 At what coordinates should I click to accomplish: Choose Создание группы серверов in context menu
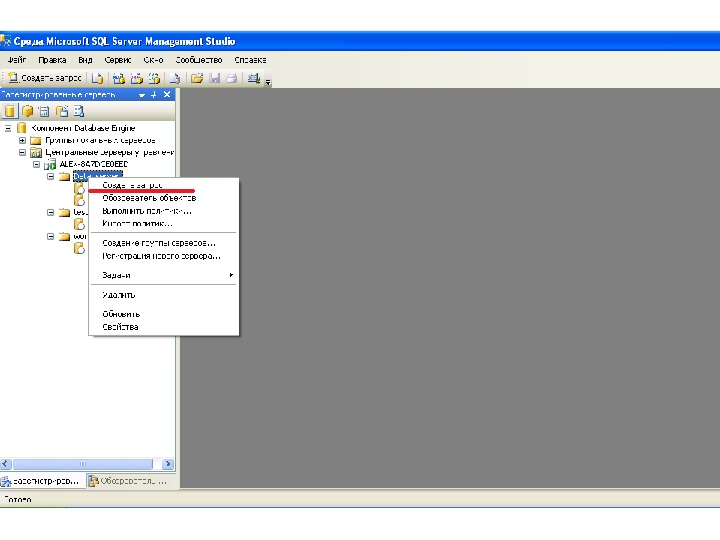pos(163,243)
